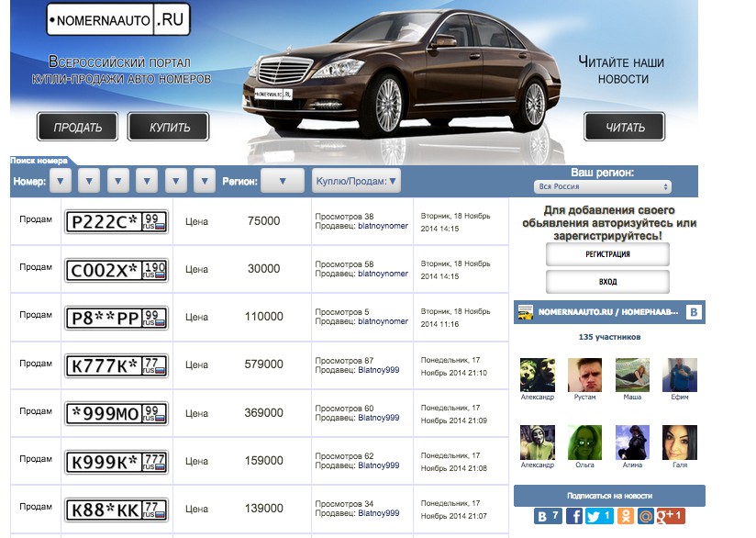Viewport: 756px width, 538px height.
Task: Click the Поиск номера tab label
Action: click(39, 161)
